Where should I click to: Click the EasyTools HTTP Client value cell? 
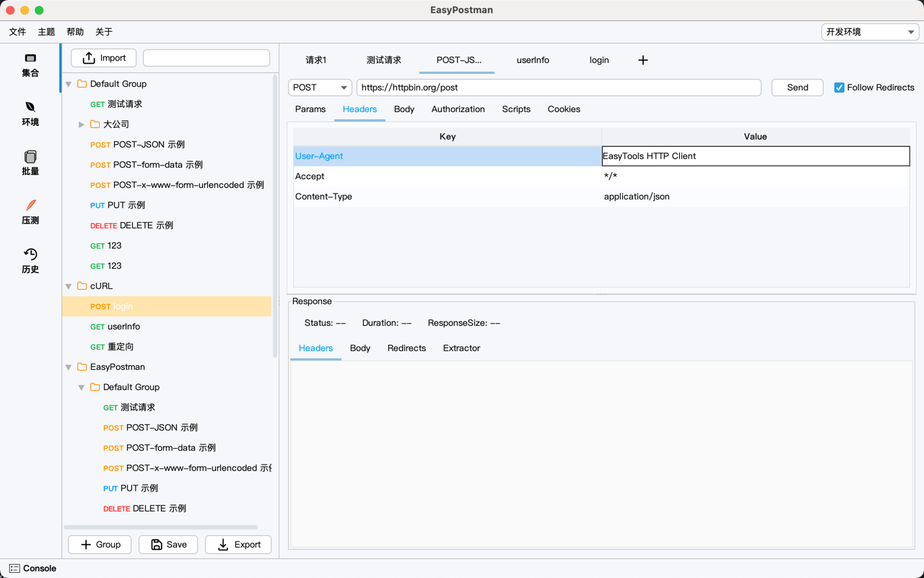point(756,156)
